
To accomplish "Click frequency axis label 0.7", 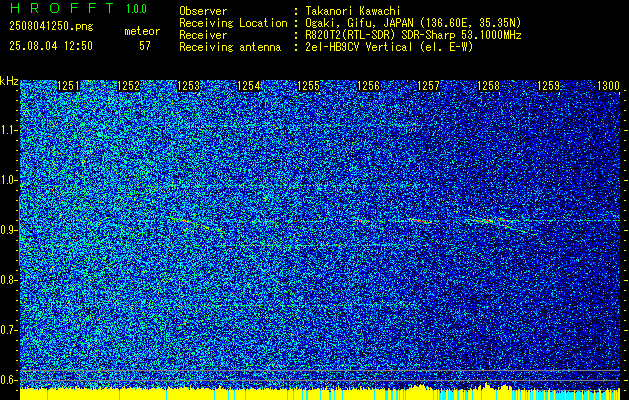I will [x=9, y=330].
